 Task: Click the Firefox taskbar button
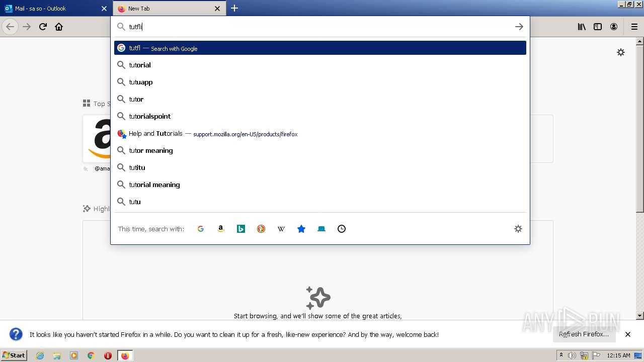pyautogui.click(x=125, y=355)
